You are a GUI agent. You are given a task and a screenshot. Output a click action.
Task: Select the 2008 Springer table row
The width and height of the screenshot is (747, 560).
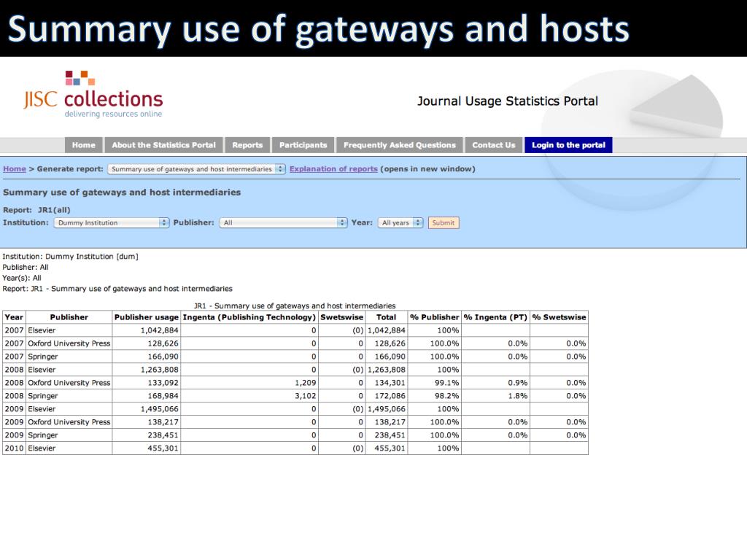(295, 396)
